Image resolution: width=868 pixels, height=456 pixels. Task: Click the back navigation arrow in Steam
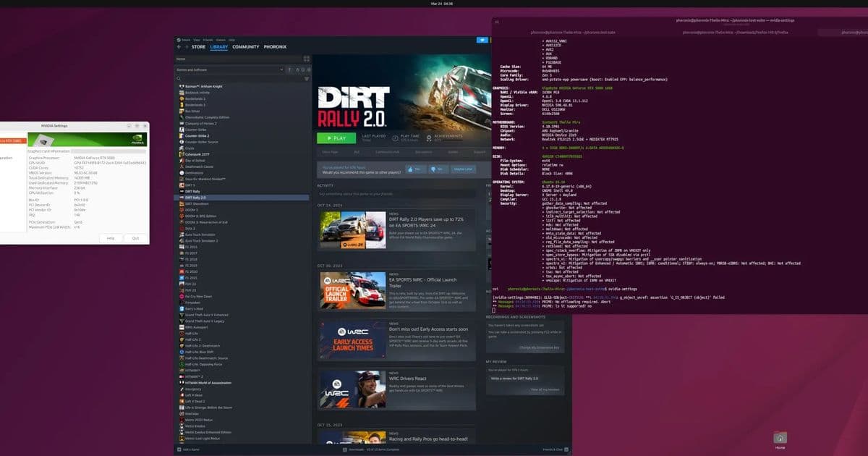pos(179,47)
